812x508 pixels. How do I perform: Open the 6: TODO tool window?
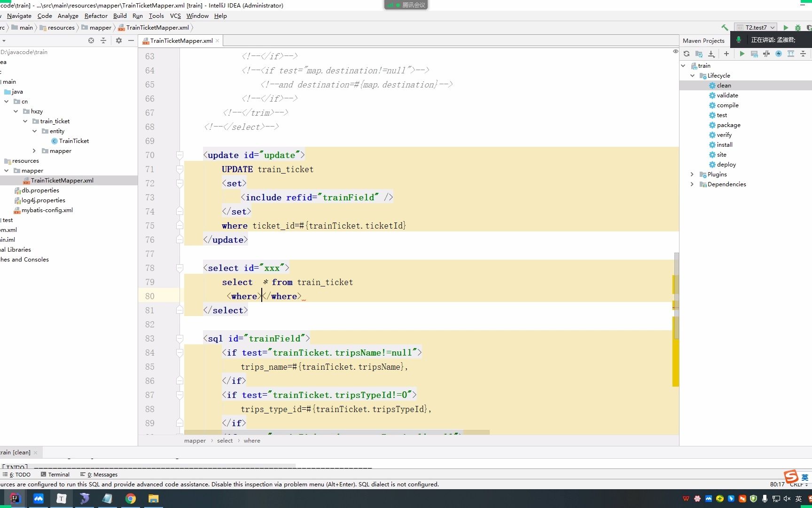tap(16, 475)
